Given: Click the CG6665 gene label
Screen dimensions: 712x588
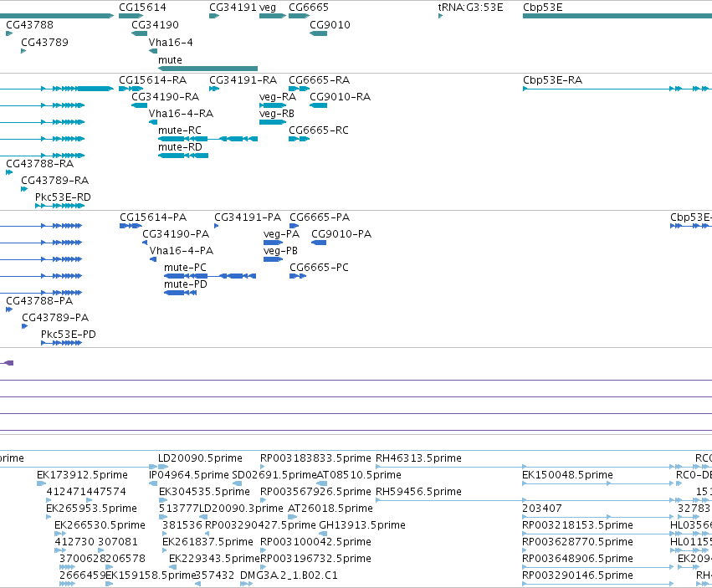Looking at the screenshot, I should click(x=309, y=8).
